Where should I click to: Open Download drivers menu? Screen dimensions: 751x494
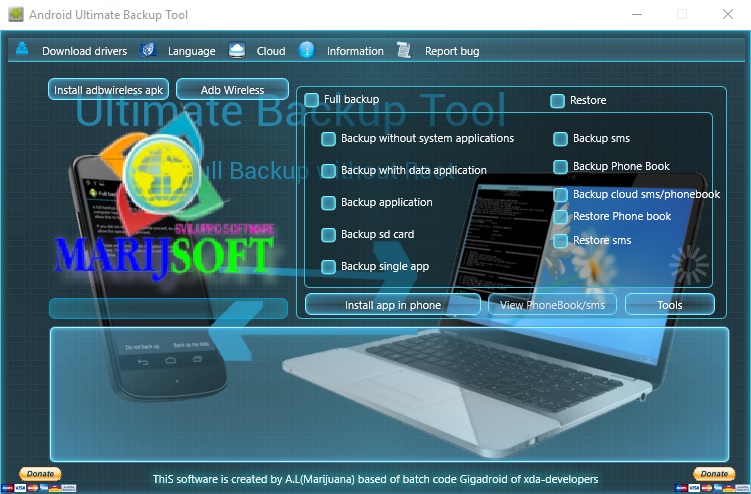(84, 51)
